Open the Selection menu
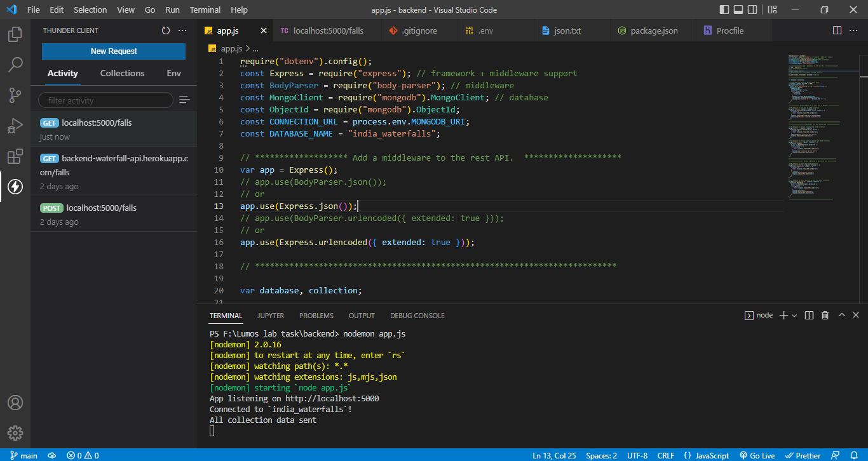Image resolution: width=868 pixels, height=461 pixels. click(90, 10)
